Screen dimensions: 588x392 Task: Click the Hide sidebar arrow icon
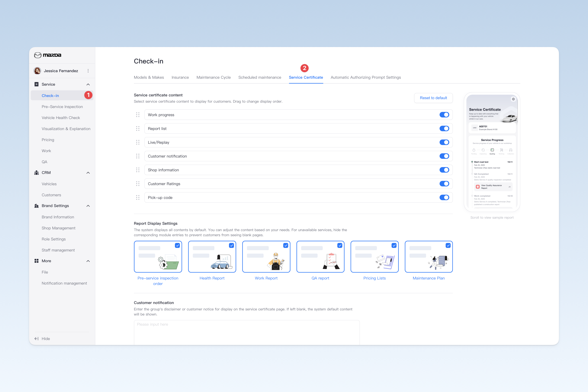click(x=36, y=339)
